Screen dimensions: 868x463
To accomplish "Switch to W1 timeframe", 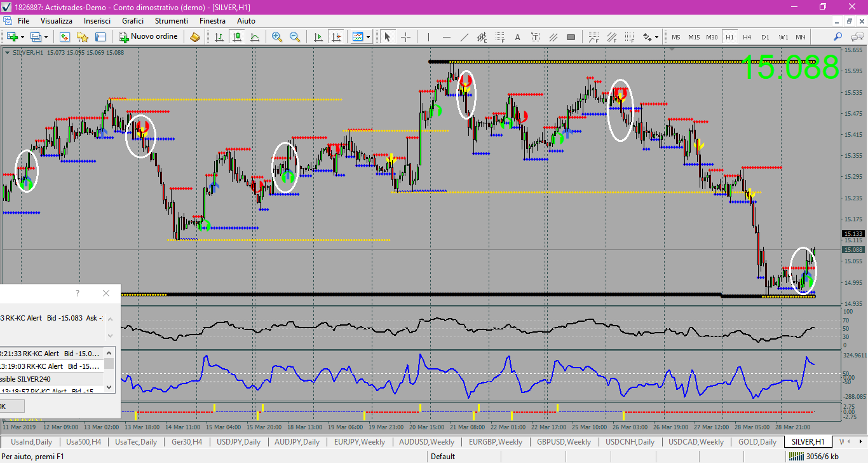I will pos(783,37).
